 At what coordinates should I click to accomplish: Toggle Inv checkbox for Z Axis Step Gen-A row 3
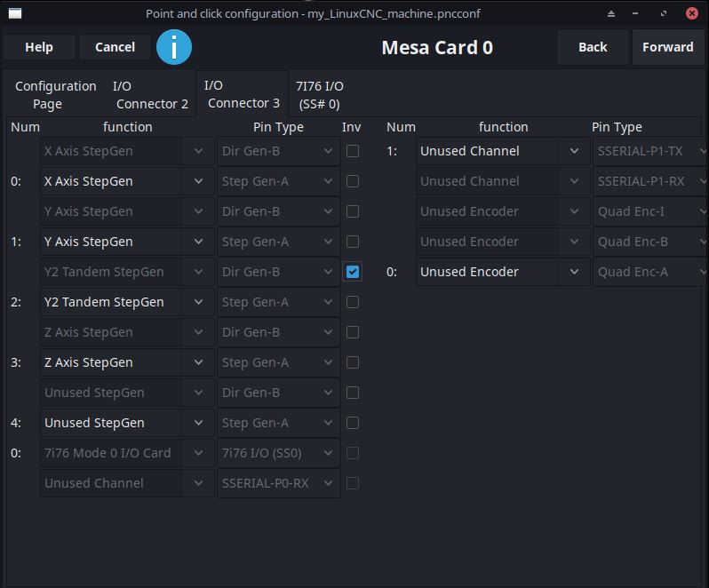pyautogui.click(x=352, y=362)
